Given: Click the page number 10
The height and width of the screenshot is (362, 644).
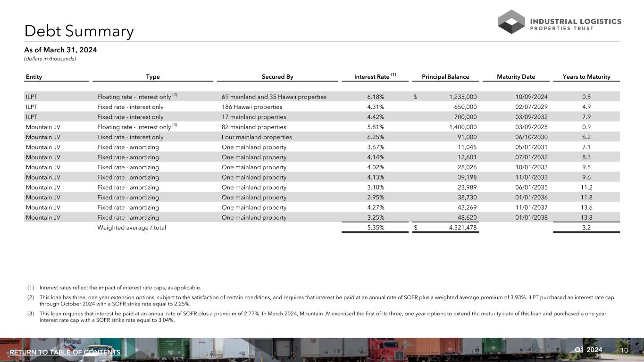Looking at the screenshot, I should tap(624, 350).
